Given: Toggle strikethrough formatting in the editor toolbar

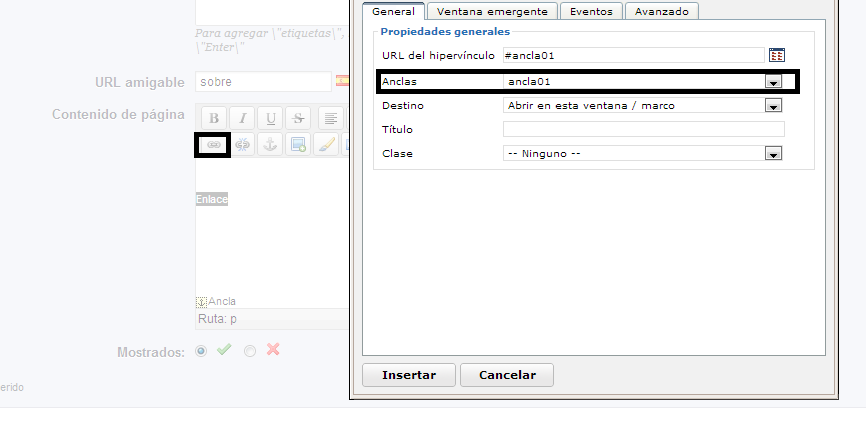Looking at the screenshot, I should (x=298, y=118).
